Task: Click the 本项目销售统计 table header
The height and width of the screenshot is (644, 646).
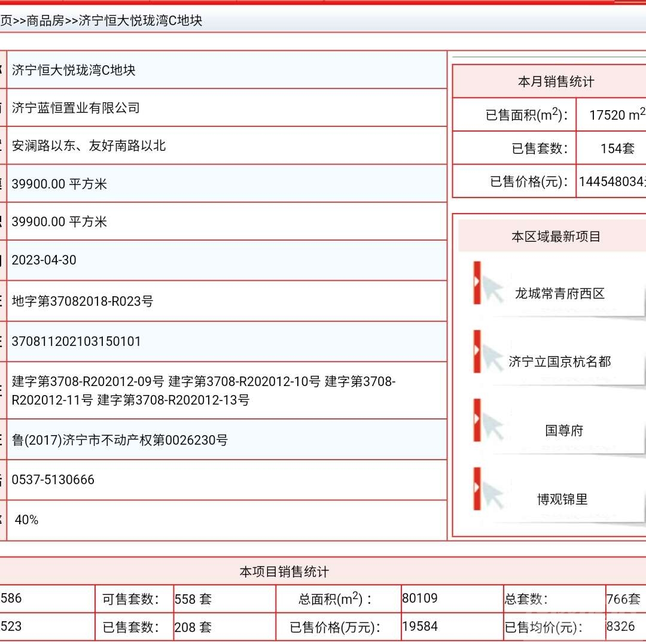Action: pos(284,572)
